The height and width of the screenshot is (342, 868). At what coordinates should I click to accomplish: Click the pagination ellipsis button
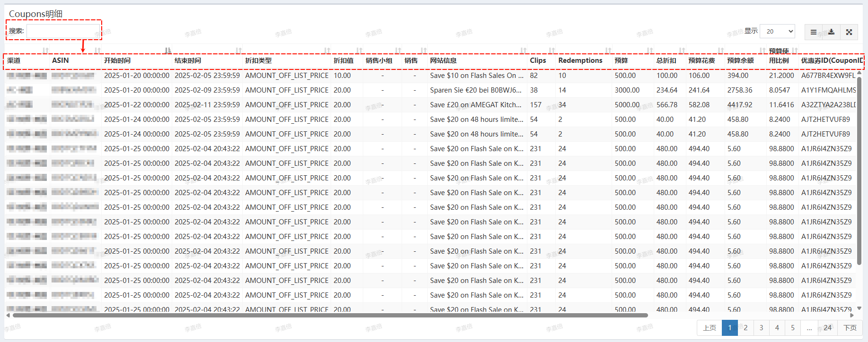809,328
